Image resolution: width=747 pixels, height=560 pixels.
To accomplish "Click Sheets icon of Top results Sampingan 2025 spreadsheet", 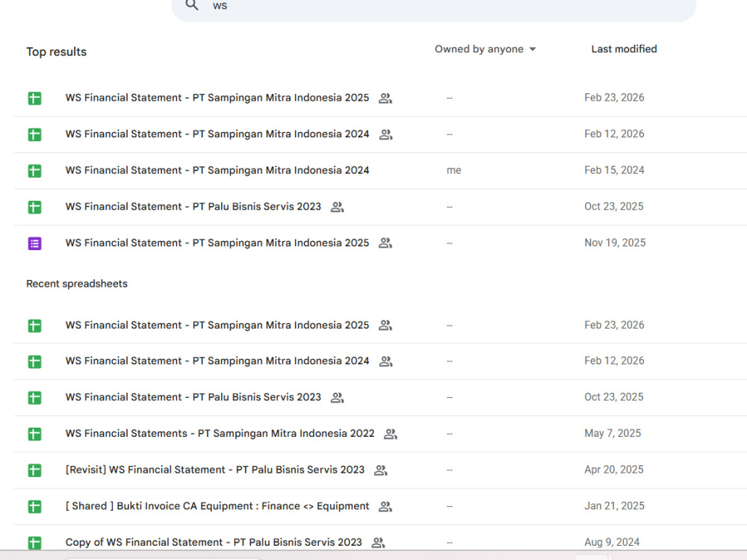I will pyautogui.click(x=34, y=98).
